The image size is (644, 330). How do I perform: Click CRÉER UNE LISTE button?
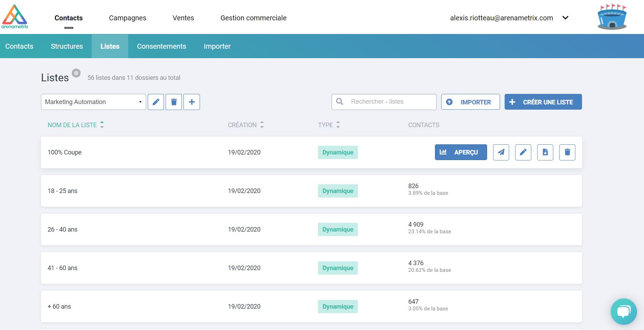tap(543, 102)
